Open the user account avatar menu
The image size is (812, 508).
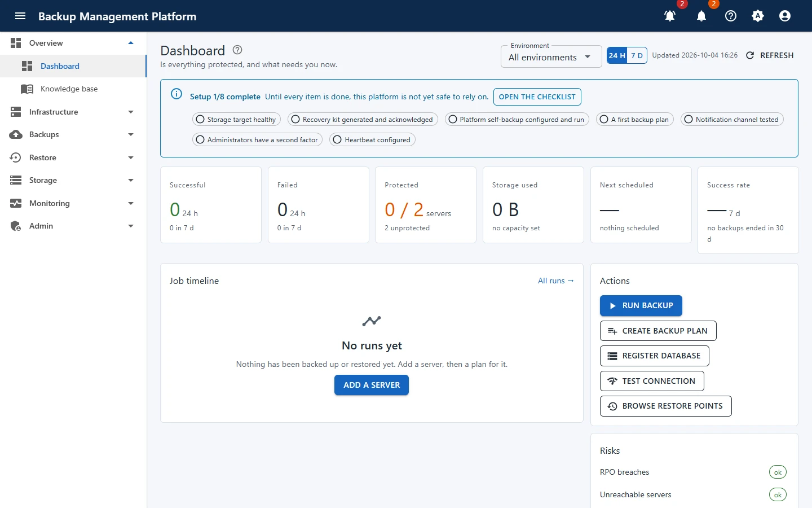pyautogui.click(x=785, y=16)
